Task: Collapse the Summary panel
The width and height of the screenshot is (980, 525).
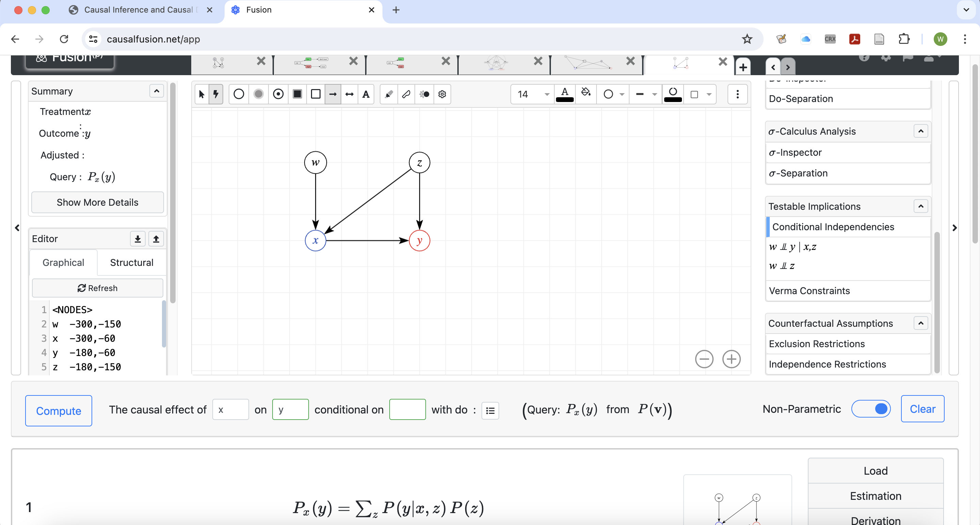Action: pyautogui.click(x=157, y=91)
